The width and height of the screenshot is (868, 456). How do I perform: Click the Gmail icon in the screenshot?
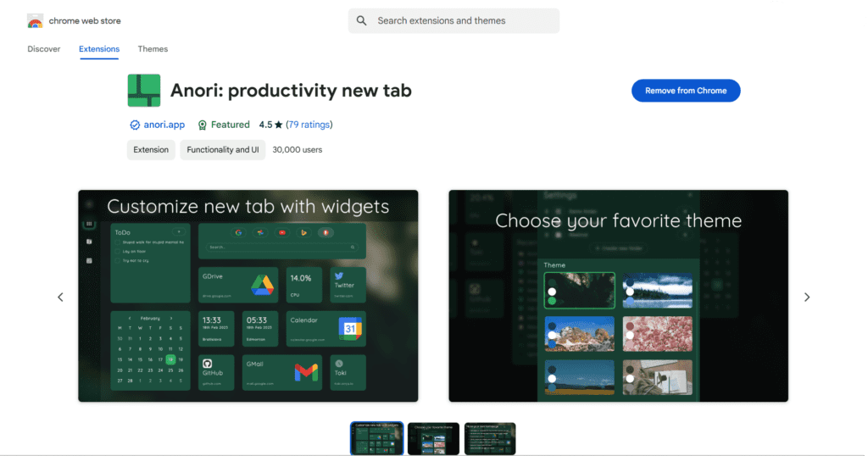point(306,372)
